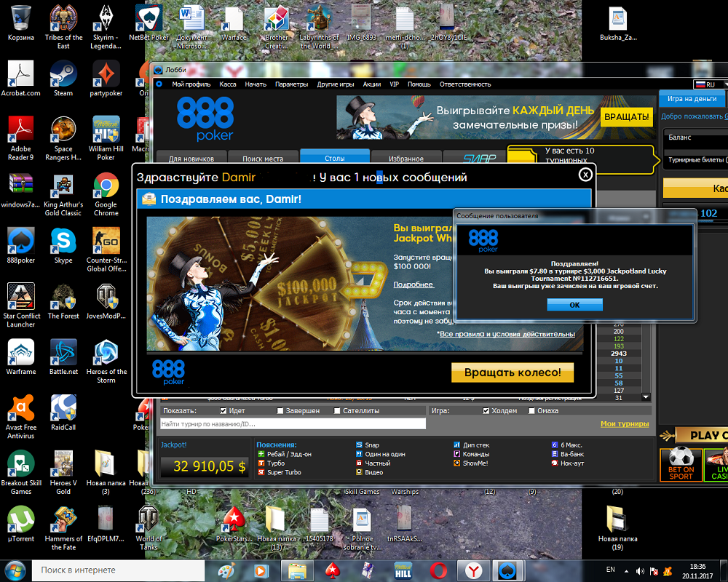The width and height of the screenshot is (728, 582).
Task: Click the Opera icon in the taskbar
Action: coord(438,571)
